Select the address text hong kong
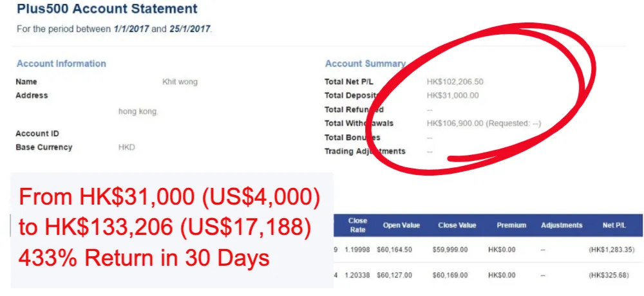 [x=138, y=111]
